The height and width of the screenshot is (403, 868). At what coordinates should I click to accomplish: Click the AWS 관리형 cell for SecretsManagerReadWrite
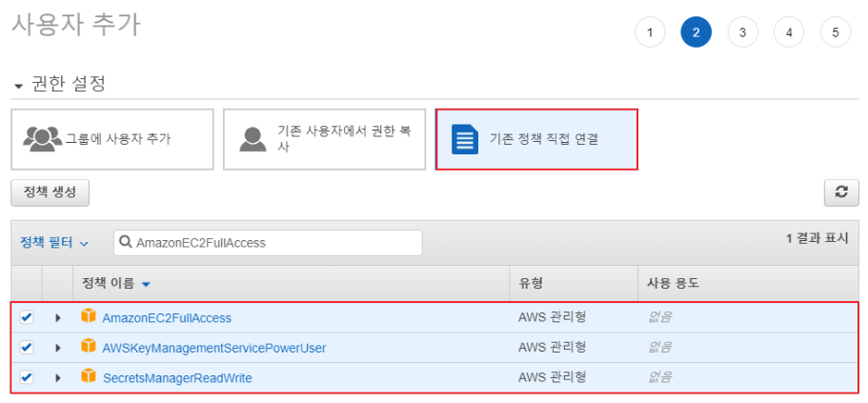tap(552, 377)
